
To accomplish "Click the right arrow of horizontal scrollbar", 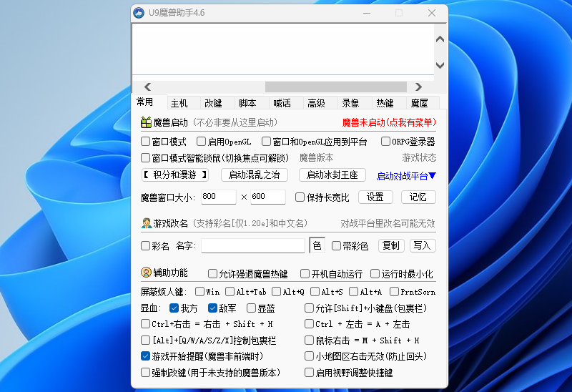I will point(418,87).
